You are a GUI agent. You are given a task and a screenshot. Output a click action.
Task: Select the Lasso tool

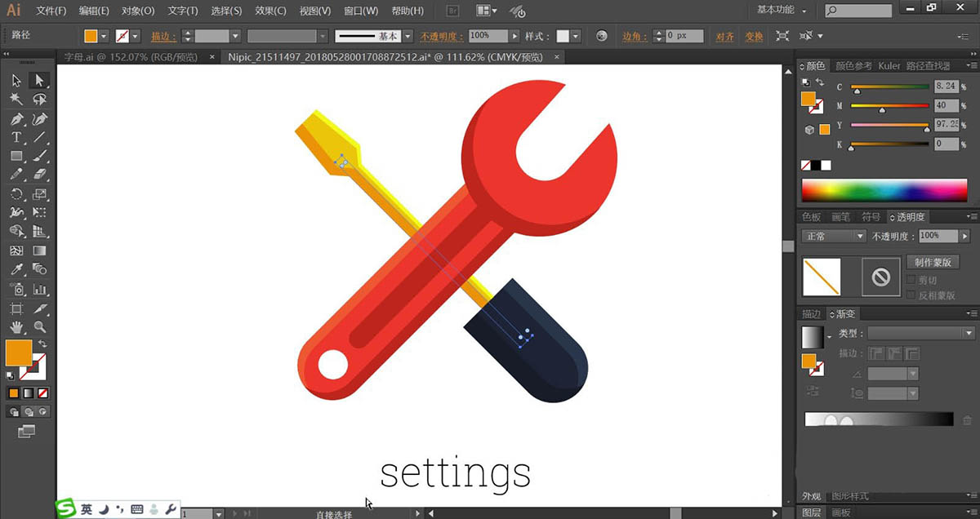pyautogui.click(x=38, y=99)
